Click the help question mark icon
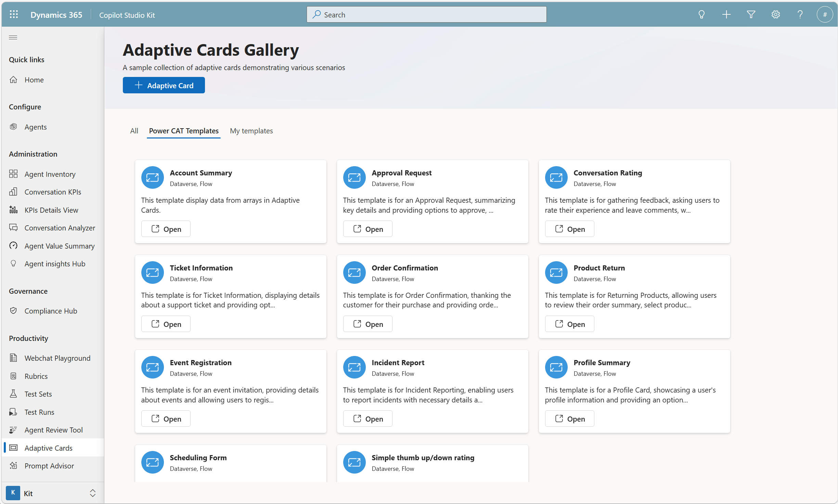 tap(800, 15)
